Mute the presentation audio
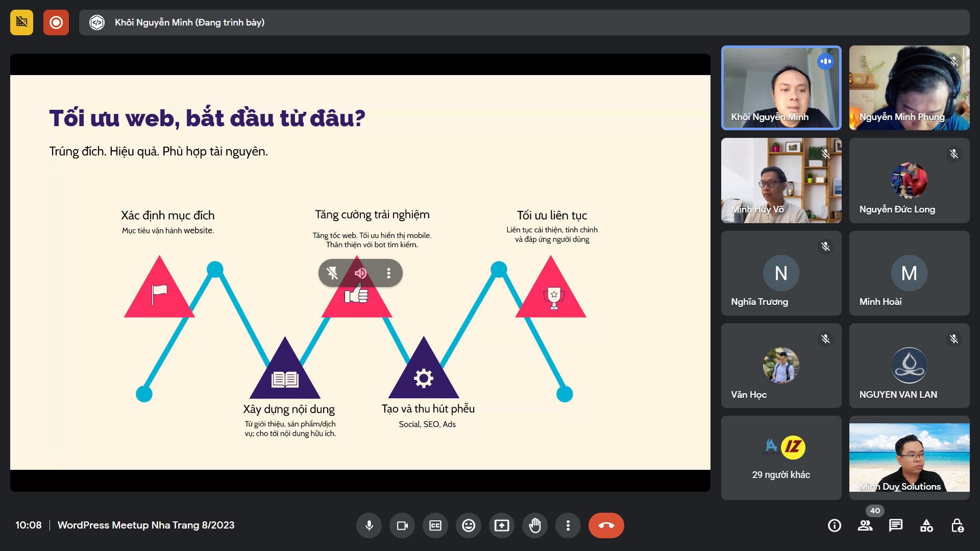The height and width of the screenshot is (551, 980). [360, 273]
